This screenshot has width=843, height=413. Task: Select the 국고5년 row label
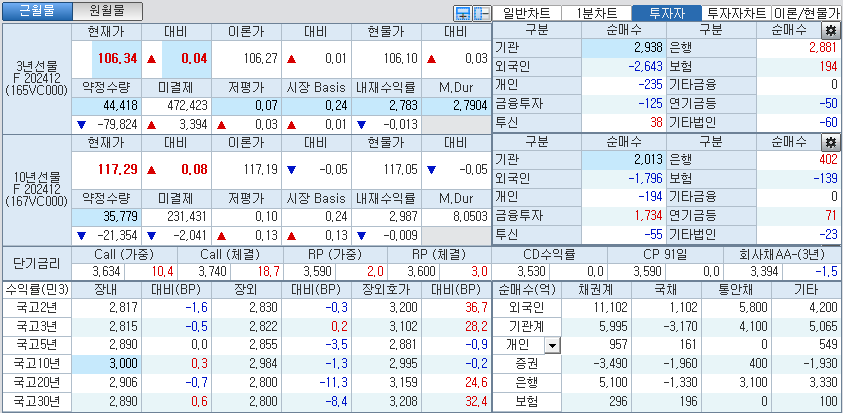pyautogui.click(x=37, y=345)
